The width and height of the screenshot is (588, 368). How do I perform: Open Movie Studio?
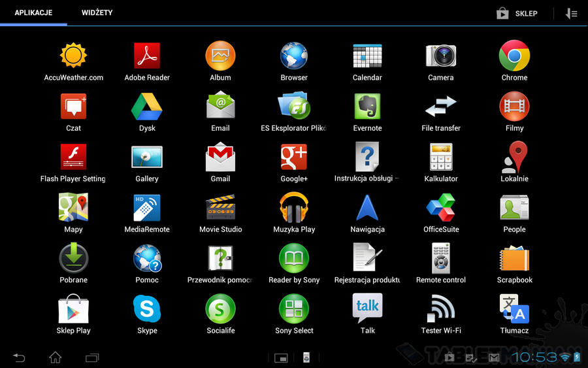tap(221, 207)
